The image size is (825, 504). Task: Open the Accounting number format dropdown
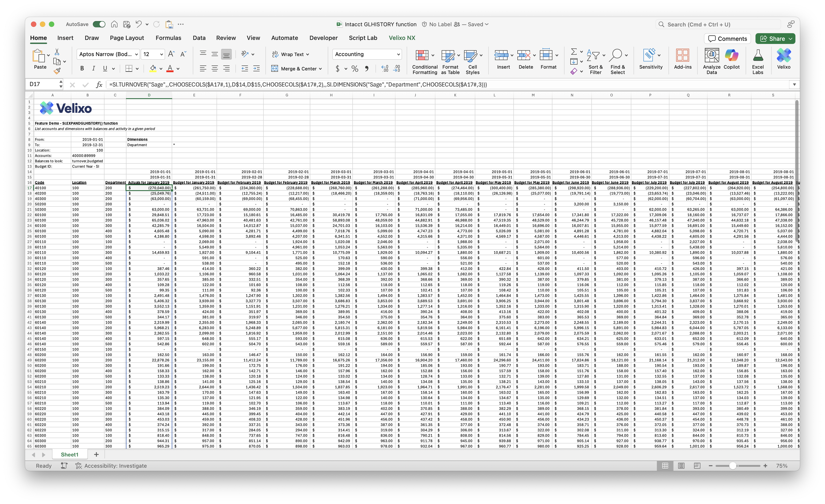point(398,54)
